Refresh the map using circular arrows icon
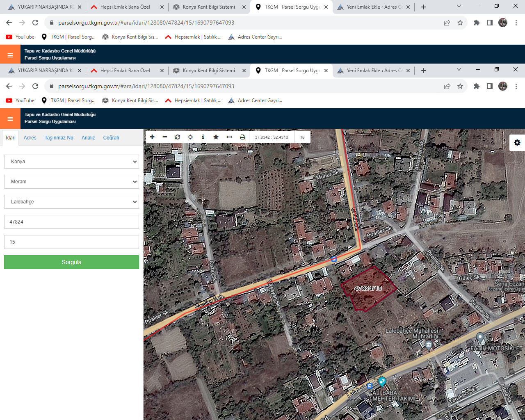This screenshot has width=525, height=420. pyautogui.click(x=178, y=137)
